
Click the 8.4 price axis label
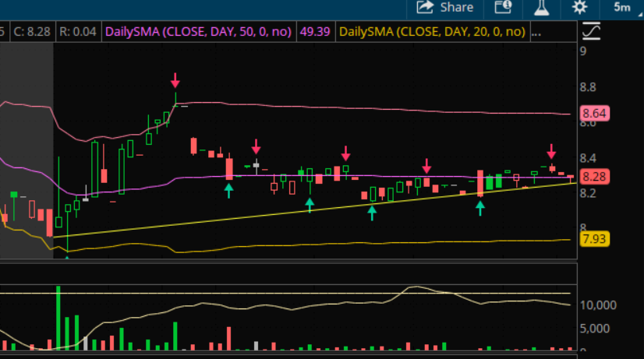point(588,158)
